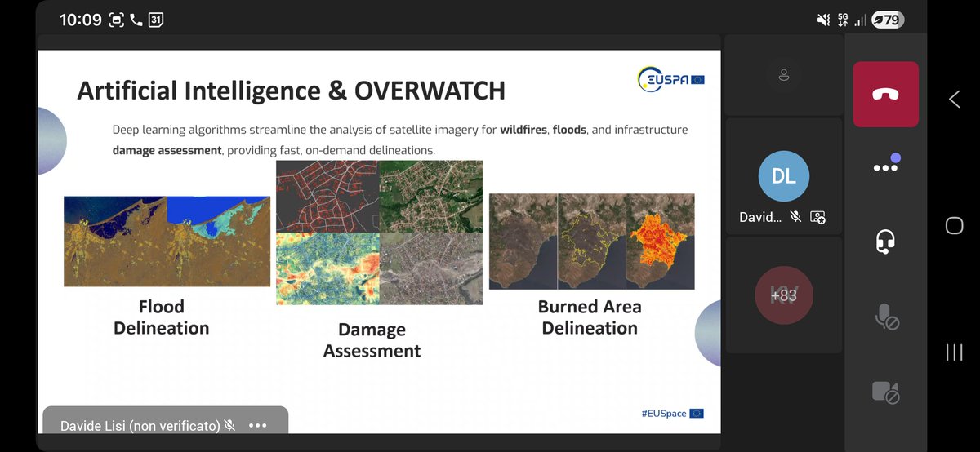Tap the Damage Assessment image grid
The image size is (980, 452).
pyautogui.click(x=379, y=233)
